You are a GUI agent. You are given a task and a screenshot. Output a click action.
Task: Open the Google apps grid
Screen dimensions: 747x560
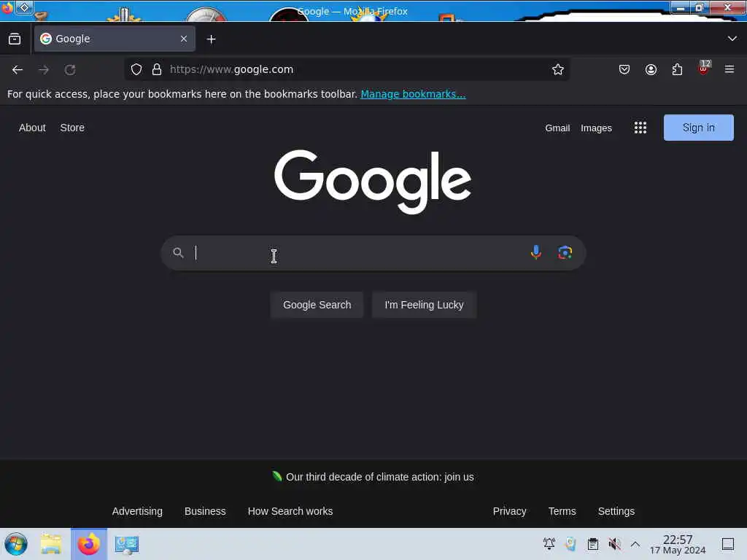tap(640, 128)
